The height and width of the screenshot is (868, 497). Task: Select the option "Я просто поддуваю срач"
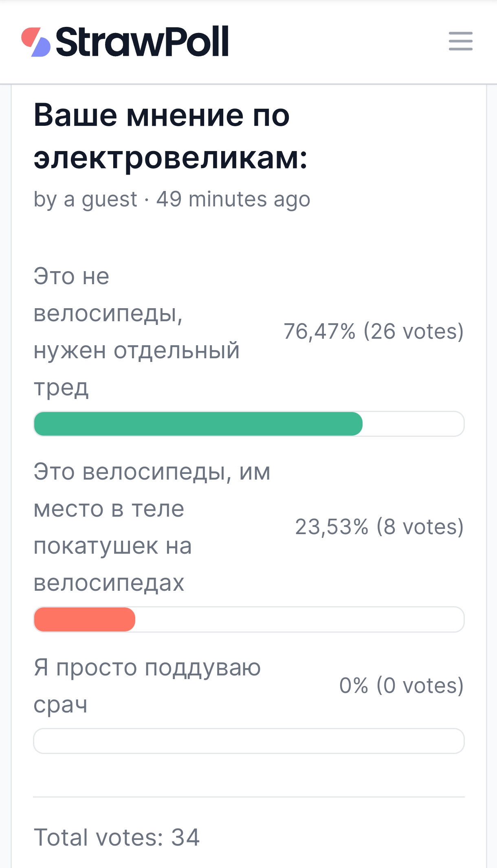(x=147, y=686)
